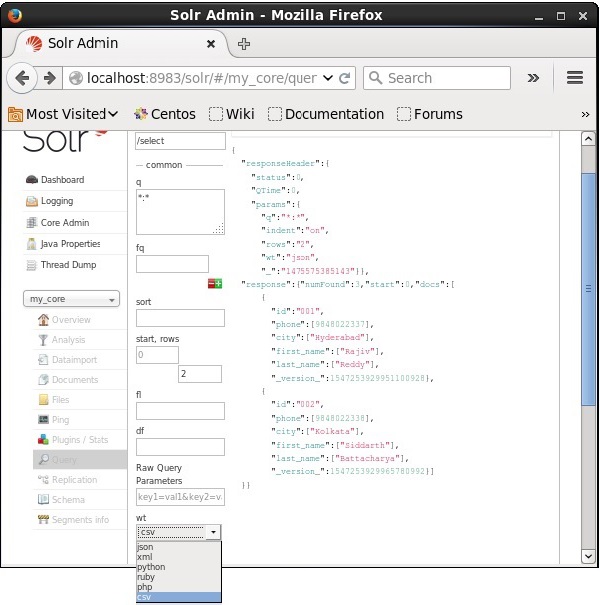Open the Most Visited bookmarks dropdown
Image resolution: width=600 pixels, height=605 pixels.
click(63, 114)
